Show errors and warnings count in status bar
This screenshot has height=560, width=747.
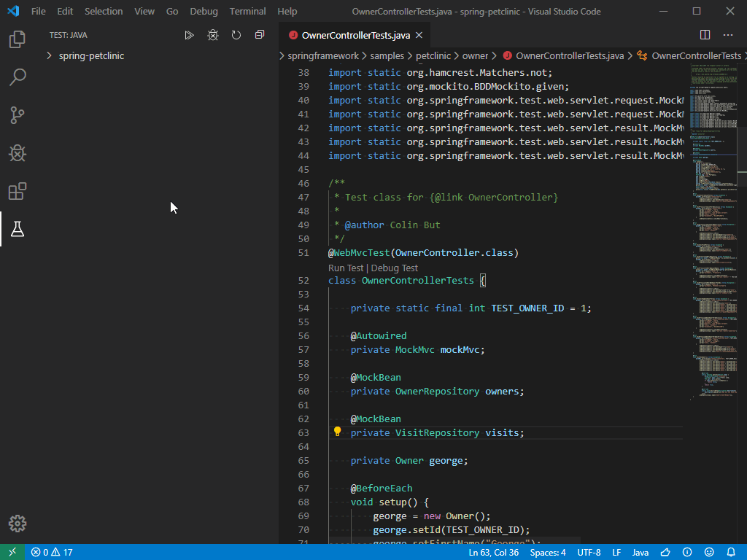coord(52,553)
